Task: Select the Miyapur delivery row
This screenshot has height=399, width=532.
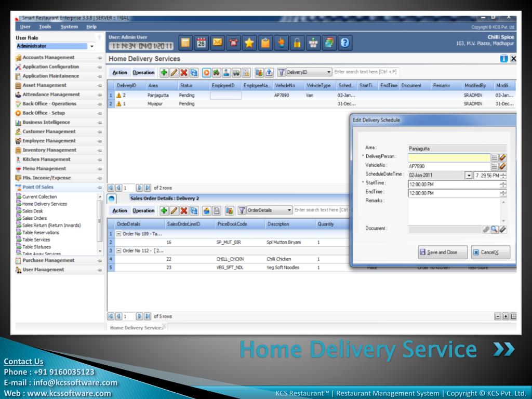Action: click(312, 104)
